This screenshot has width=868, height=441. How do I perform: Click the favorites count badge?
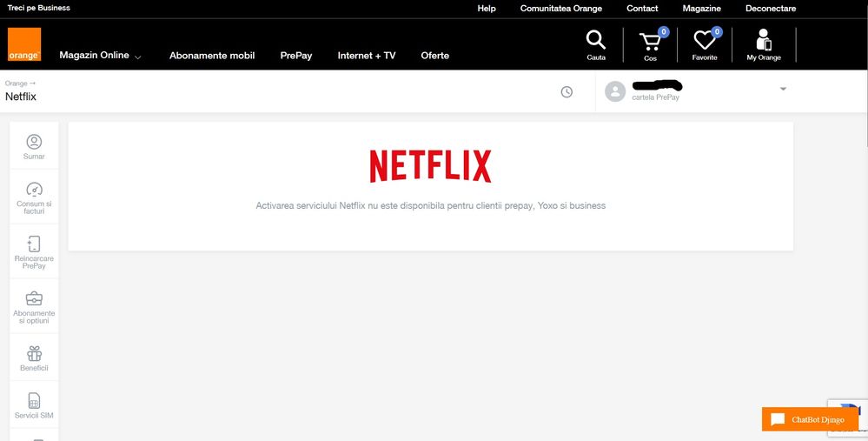point(717,32)
